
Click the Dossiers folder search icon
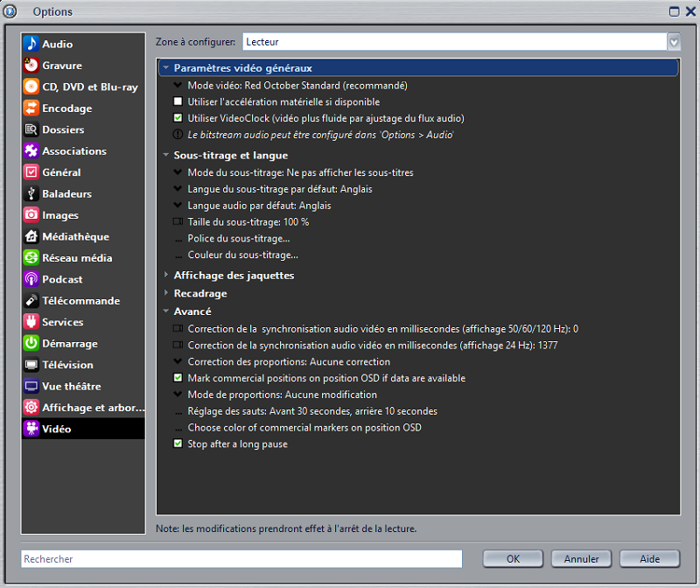click(31, 129)
